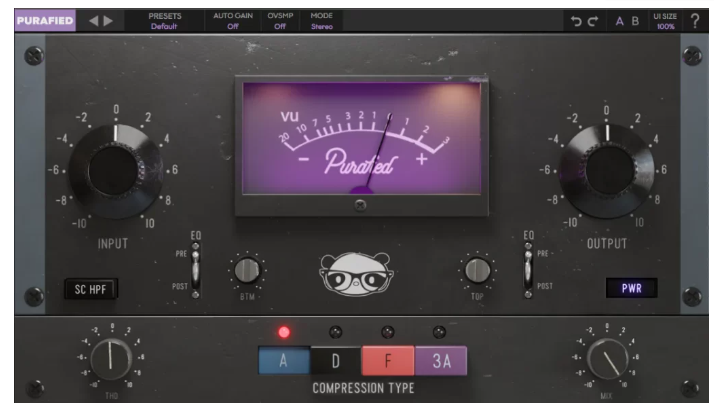The height and width of the screenshot is (408, 714).
Task: Click the red LED above button A
Action: pyautogui.click(x=284, y=332)
